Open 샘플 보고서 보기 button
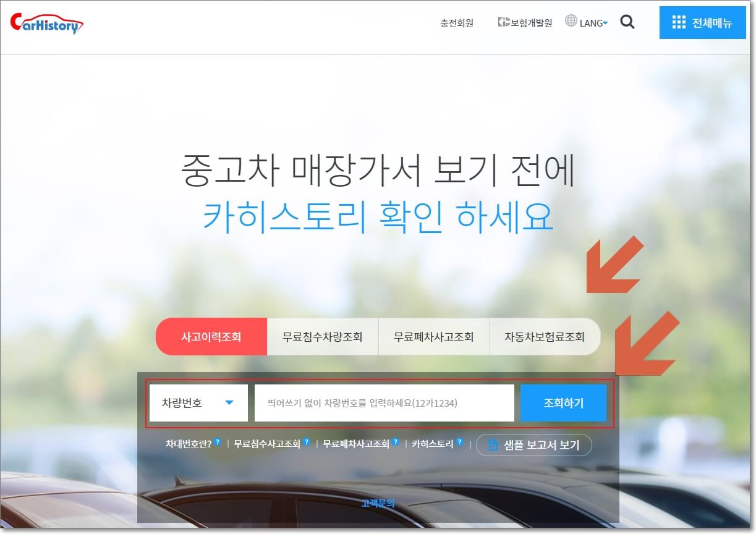756x534 pixels. point(534,445)
